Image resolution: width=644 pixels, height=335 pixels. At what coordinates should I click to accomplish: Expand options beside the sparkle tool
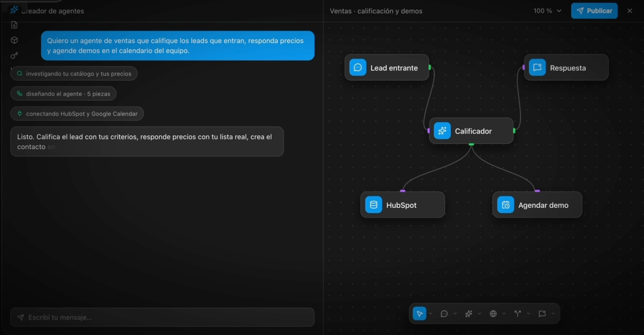[480, 314]
